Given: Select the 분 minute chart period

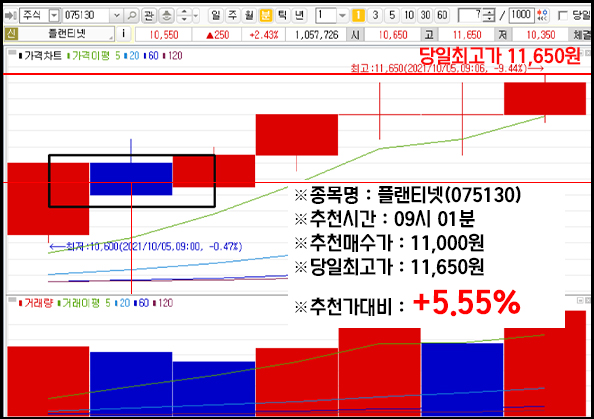Looking at the screenshot, I should [x=266, y=16].
